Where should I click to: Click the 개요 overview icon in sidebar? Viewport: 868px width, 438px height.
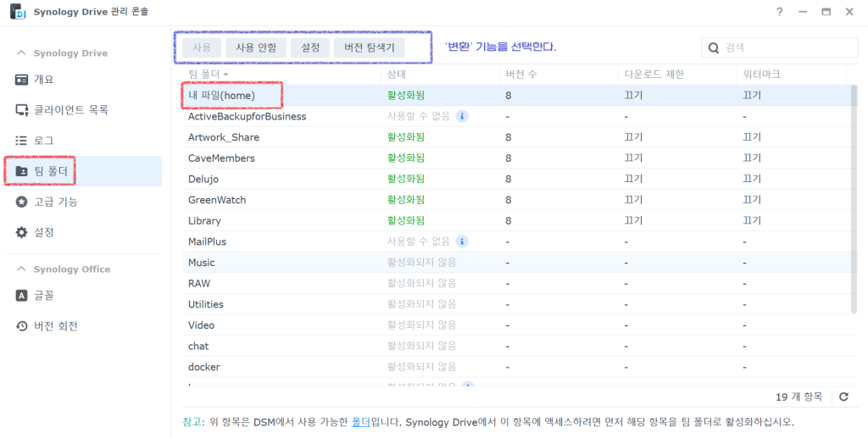point(21,80)
